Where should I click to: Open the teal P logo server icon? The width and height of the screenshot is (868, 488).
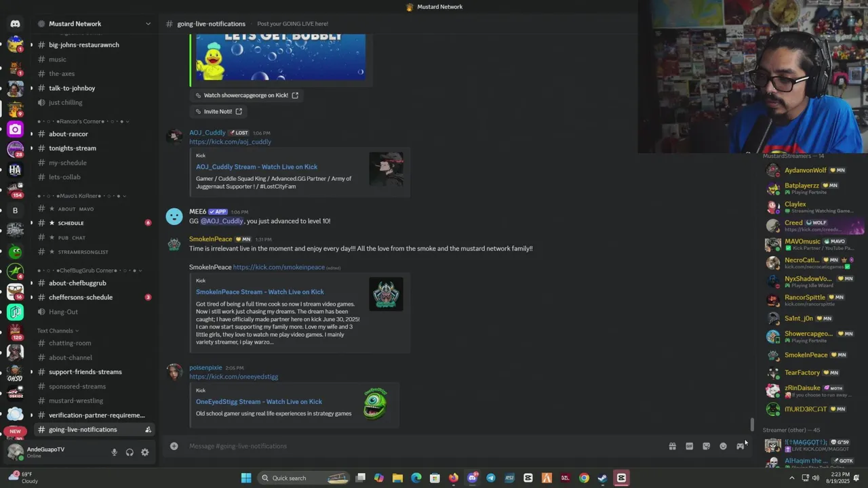coord(15,312)
